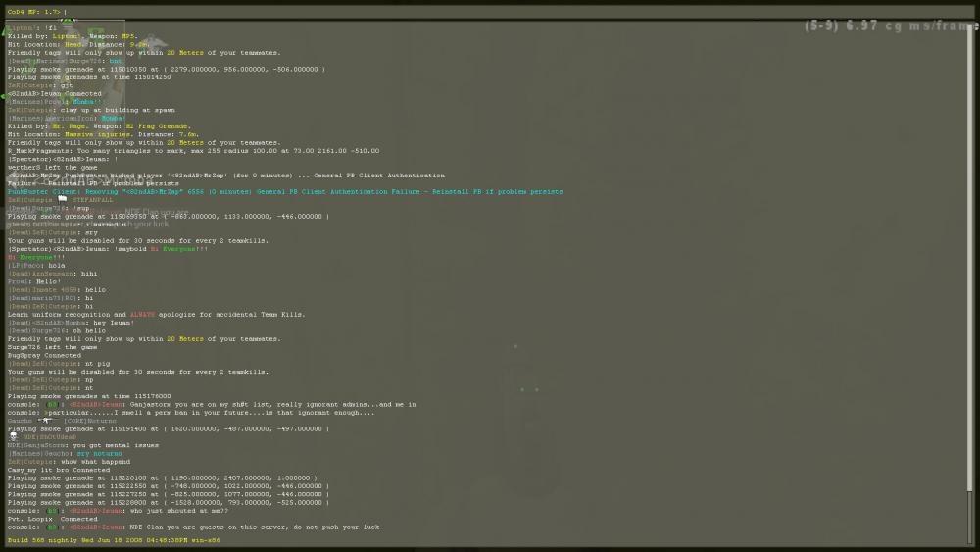Click the "cg ms/frame" performance counter
Image resolution: width=980 pixels, height=552 pixels.
[892, 25]
